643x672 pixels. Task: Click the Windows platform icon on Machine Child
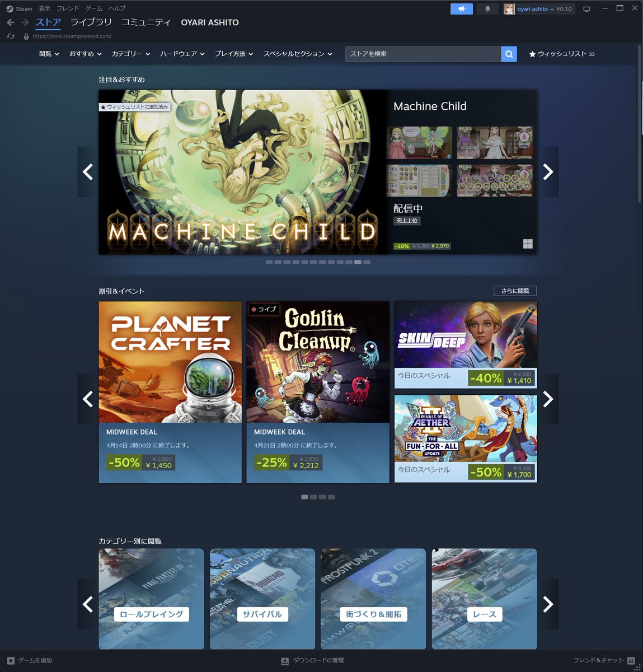tap(528, 244)
